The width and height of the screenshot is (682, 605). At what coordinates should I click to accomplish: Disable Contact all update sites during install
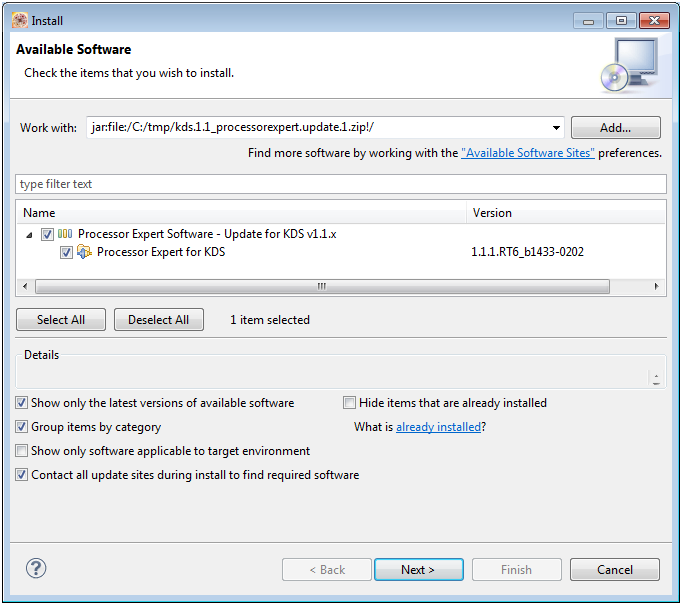21,475
